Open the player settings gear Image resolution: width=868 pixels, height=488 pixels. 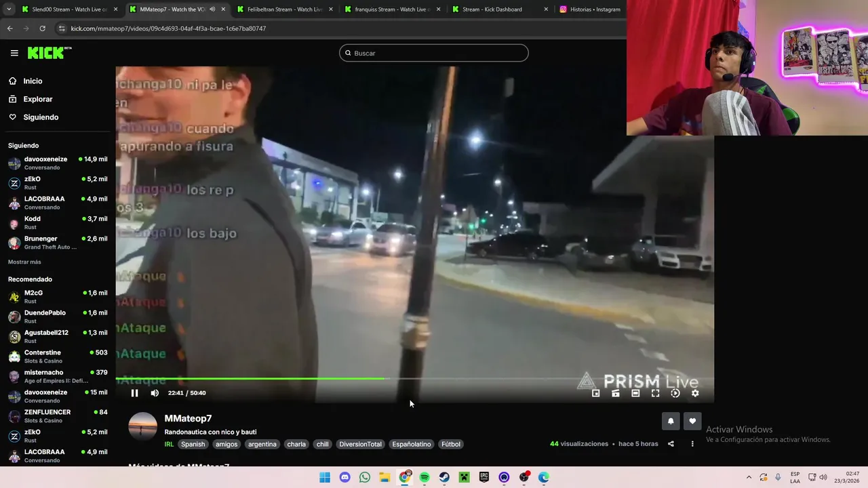point(695,393)
